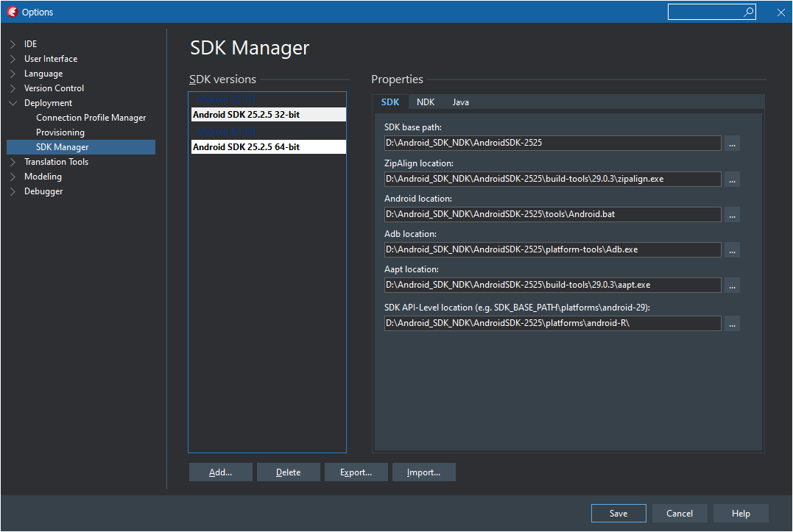Browse for the SDK API-Level location with the ellipsis button
Image resolution: width=793 pixels, height=532 pixels.
pyautogui.click(x=732, y=323)
